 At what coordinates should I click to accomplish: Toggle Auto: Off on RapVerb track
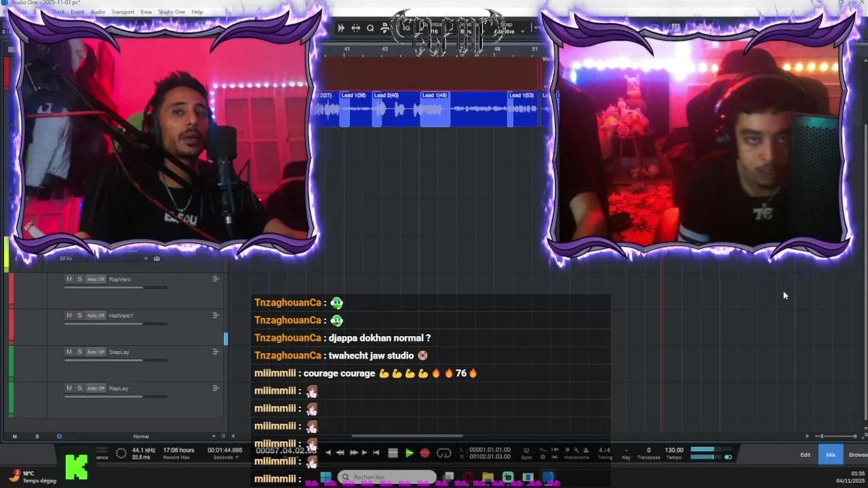coord(96,279)
